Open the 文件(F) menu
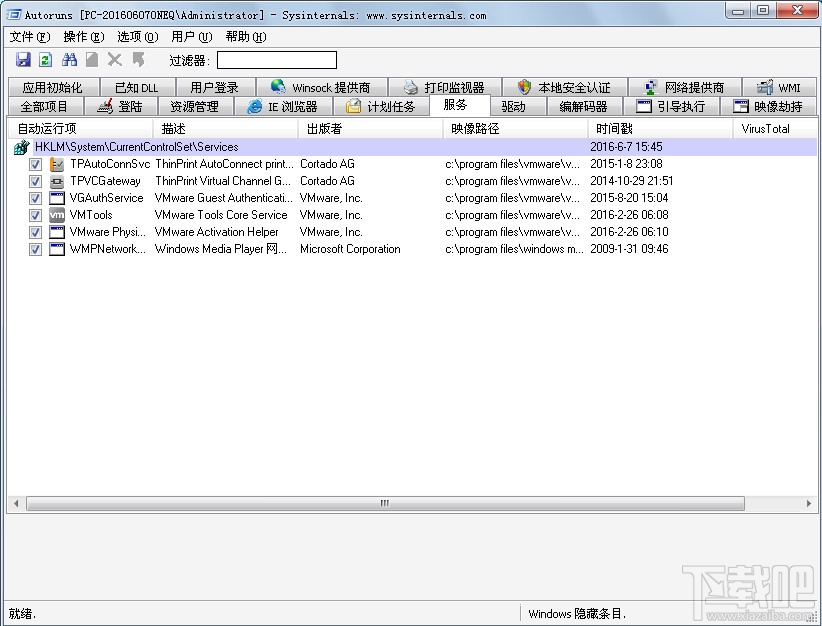822x626 pixels. point(30,37)
